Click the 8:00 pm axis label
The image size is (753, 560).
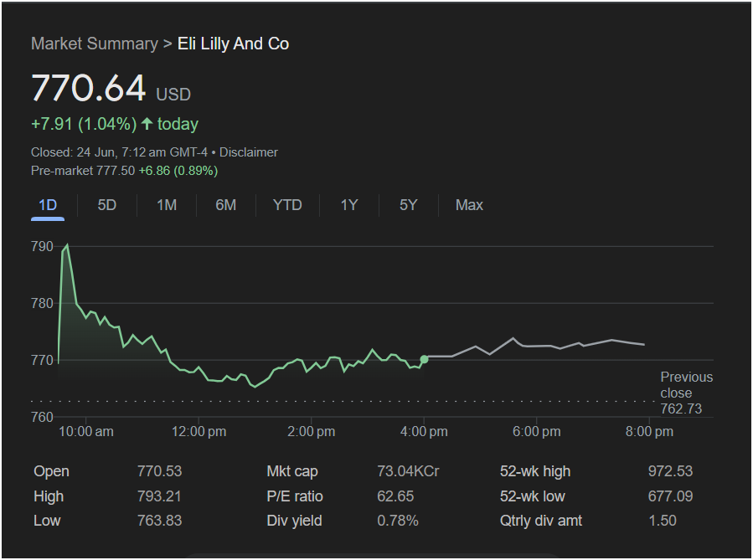point(649,431)
